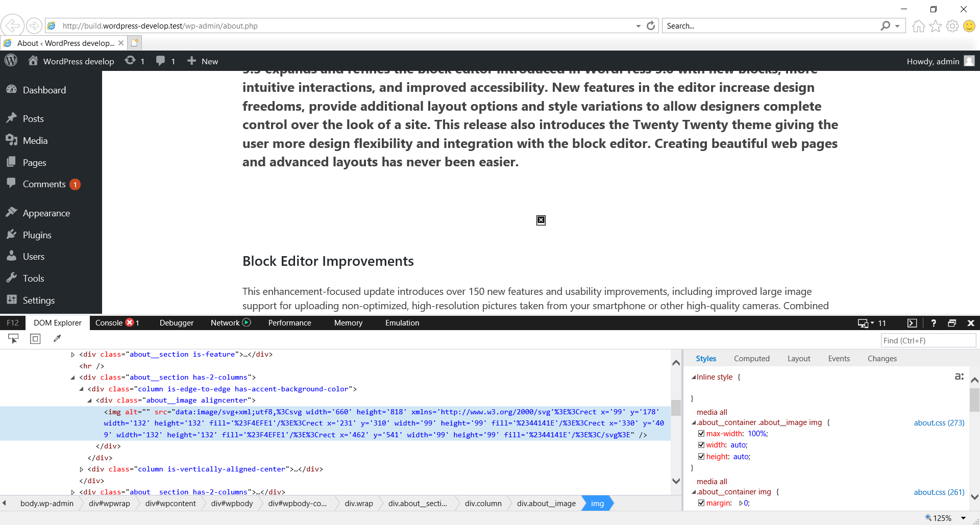Visit site via the WordPress develop home icon
980x525 pixels.
[33, 61]
